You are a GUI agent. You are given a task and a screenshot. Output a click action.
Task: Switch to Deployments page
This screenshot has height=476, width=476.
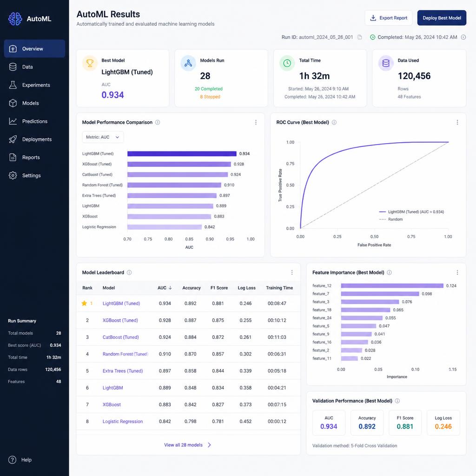34,139
